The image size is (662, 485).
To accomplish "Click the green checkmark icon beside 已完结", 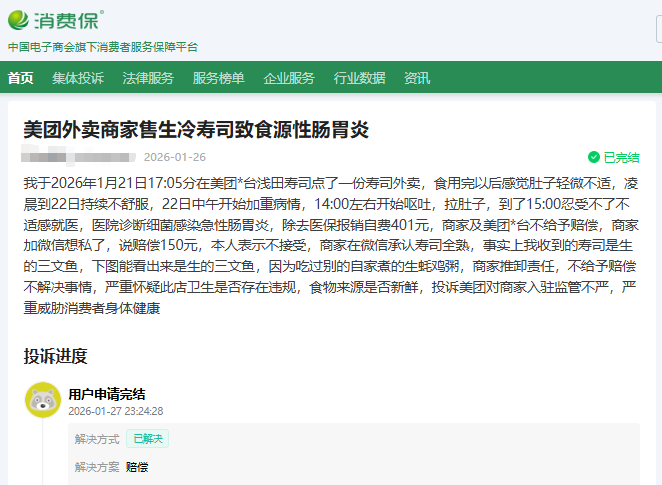I will click(594, 157).
